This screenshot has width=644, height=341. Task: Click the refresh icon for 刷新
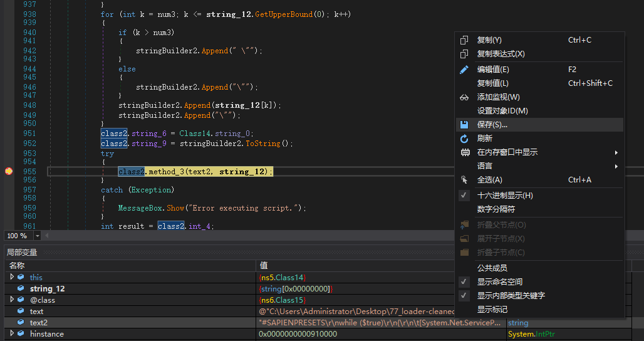pyautogui.click(x=464, y=139)
